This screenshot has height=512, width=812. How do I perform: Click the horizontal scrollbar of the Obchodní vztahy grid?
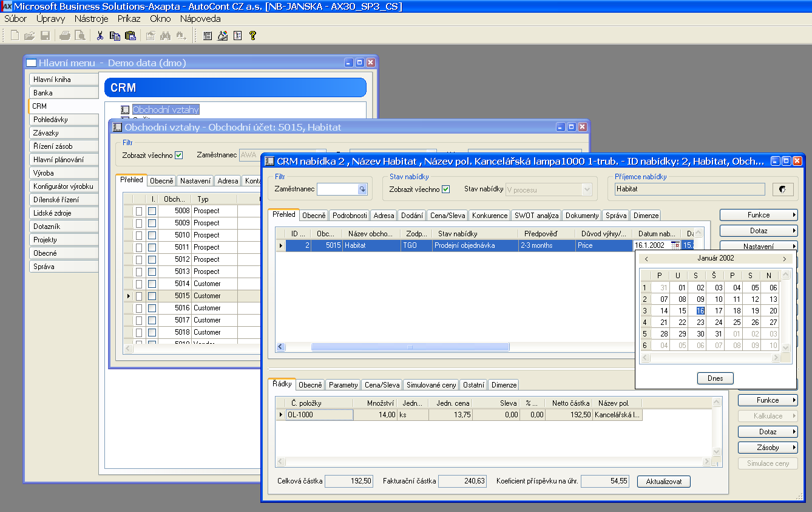pos(191,349)
